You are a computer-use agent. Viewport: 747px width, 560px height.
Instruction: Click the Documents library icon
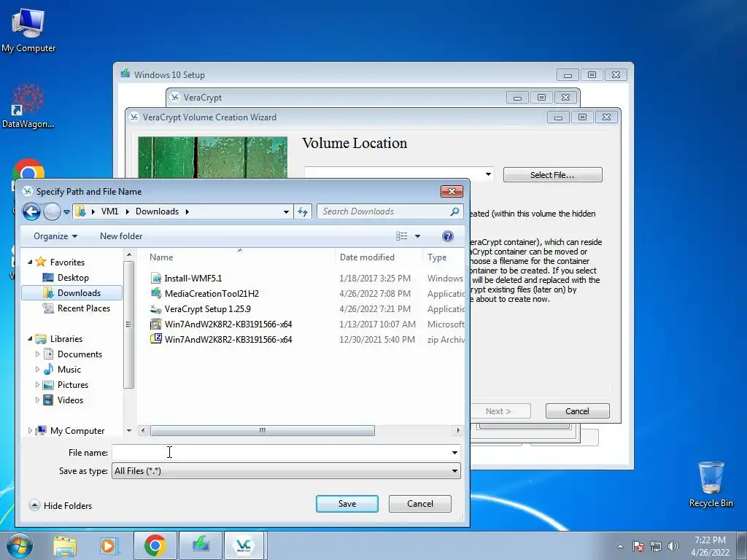click(48, 354)
